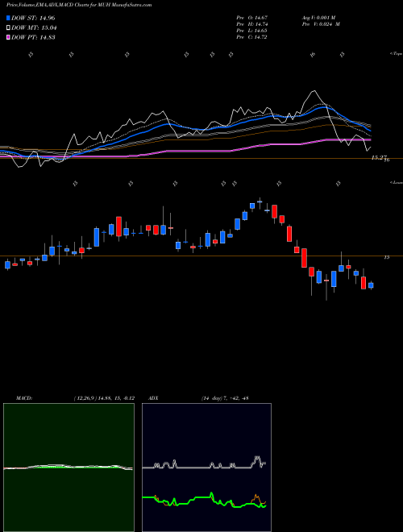Click the 15.27 price level label
This screenshot has height=532, width=403.
[x=380, y=157]
